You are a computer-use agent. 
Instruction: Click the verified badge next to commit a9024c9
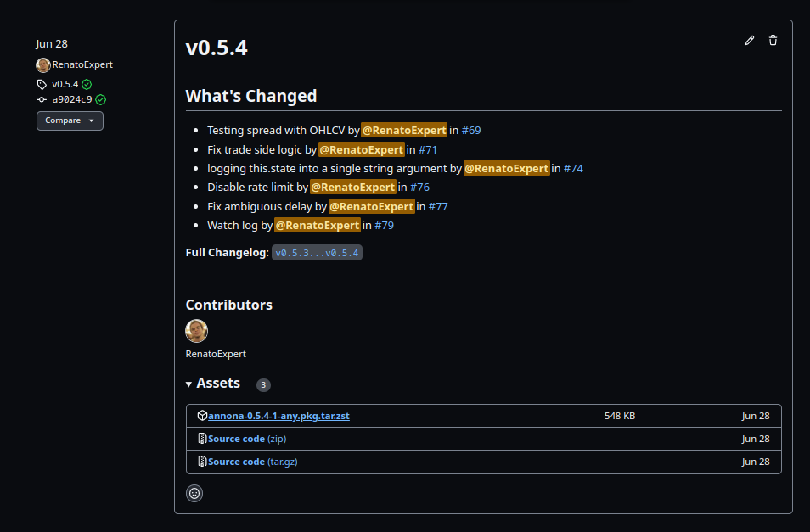[101, 99]
